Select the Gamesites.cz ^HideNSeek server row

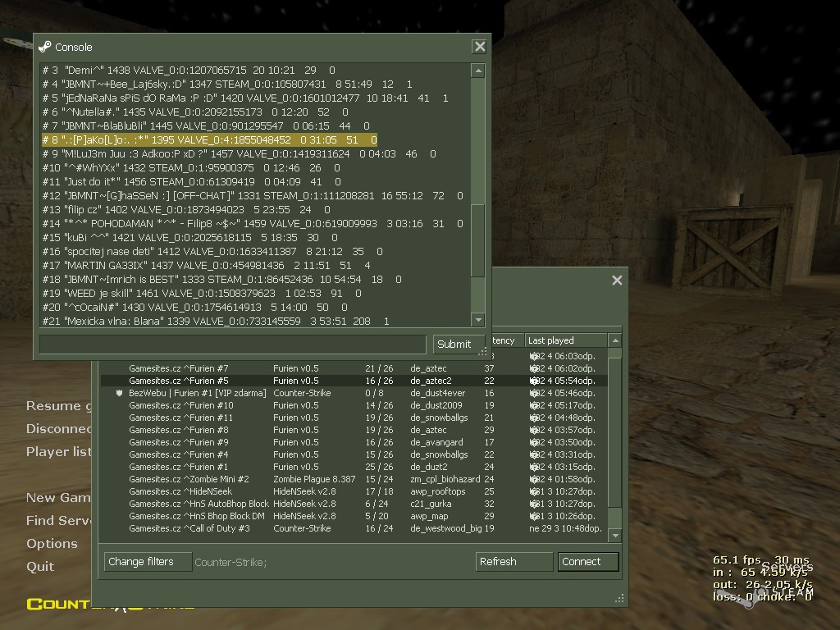[354, 491]
